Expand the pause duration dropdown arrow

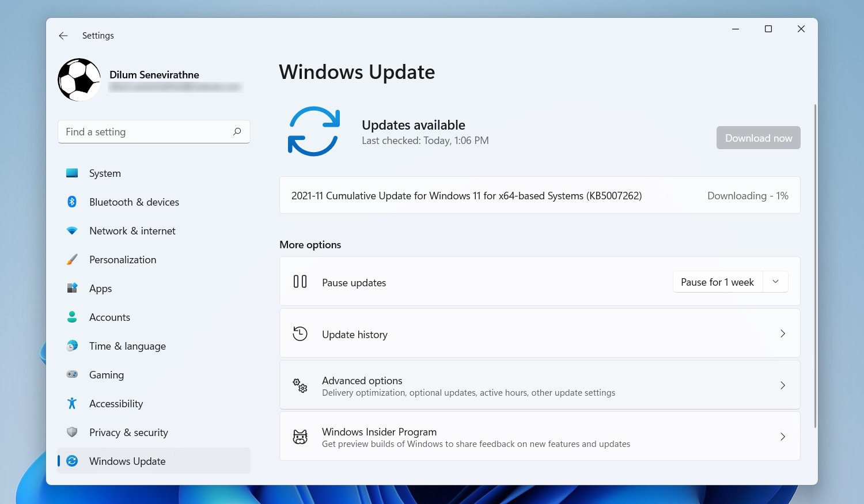(x=775, y=282)
